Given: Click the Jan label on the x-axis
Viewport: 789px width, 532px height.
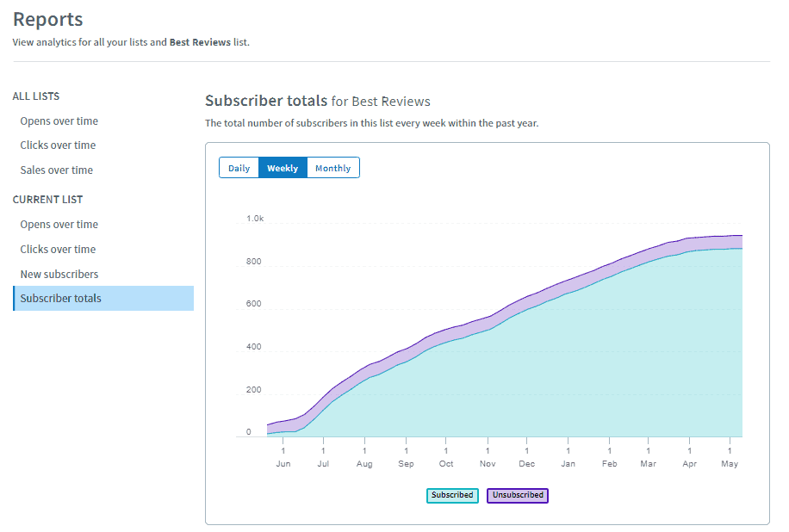Looking at the screenshot, I should click(x=568, y=464).
